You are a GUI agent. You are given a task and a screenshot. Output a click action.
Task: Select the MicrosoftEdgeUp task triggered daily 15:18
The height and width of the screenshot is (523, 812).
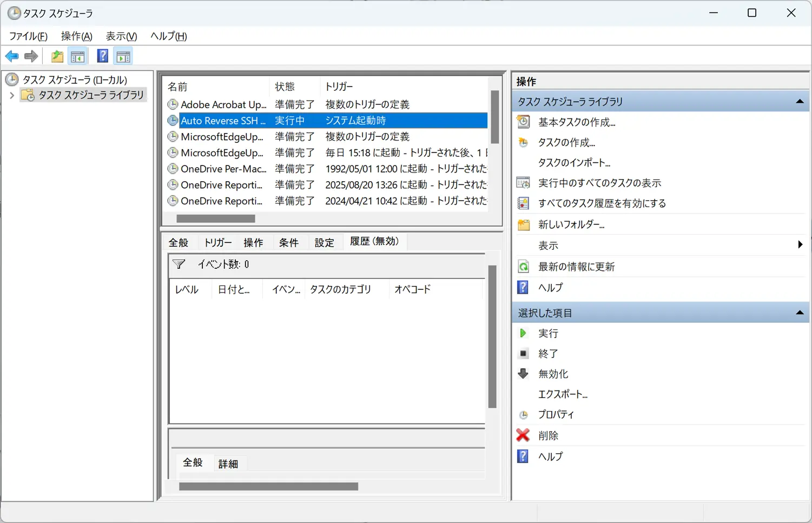tap(327, 153)
